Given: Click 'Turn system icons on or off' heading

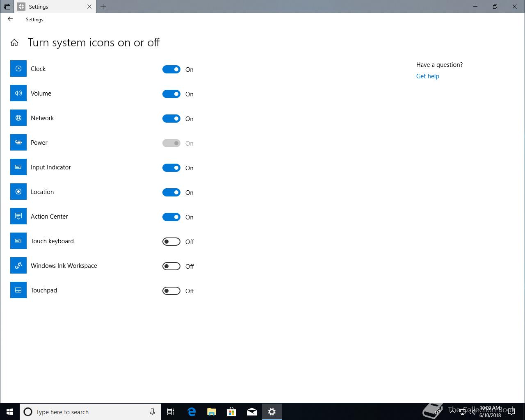Looking at the screenshot, I should coord(94,43).
